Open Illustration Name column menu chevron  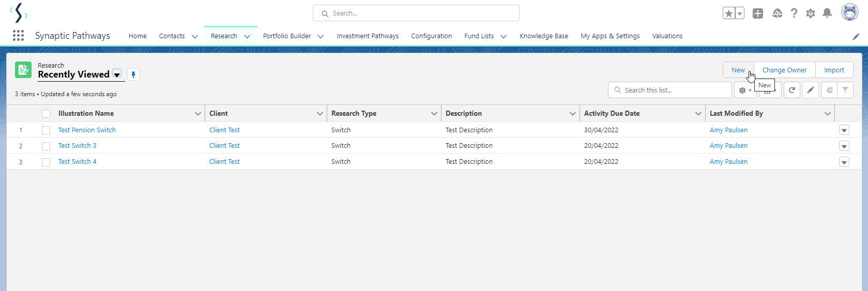[197, 114]
